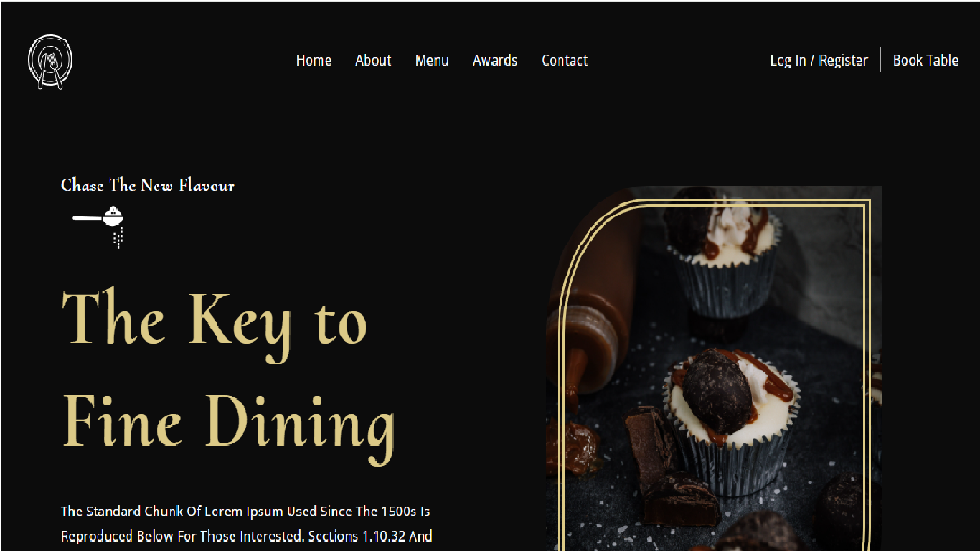980x551 pixels.
Task: Open the About section
Action: [x=373, y=60]
